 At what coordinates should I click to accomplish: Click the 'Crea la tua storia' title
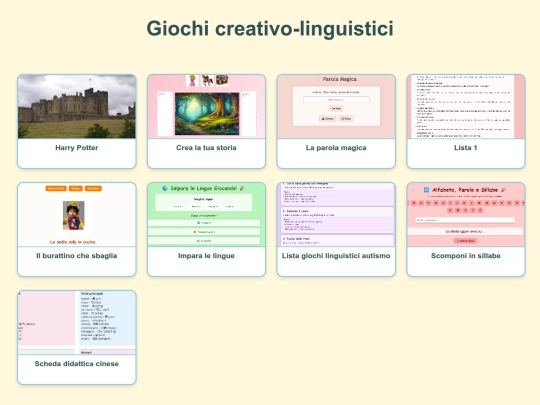pos(206,148)
